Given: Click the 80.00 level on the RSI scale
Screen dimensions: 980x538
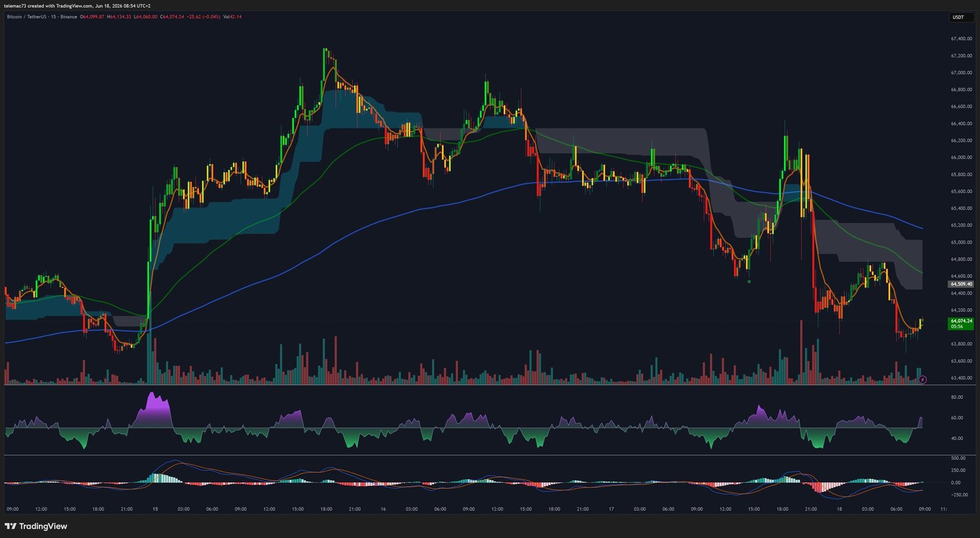Looking at the screenshot, I should click(x=957, y=397).
